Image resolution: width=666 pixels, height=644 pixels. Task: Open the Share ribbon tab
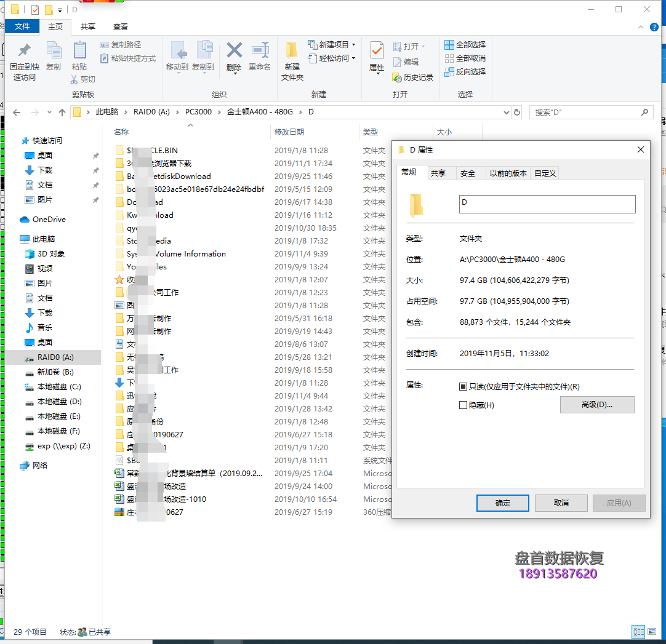tap(88, 27)
